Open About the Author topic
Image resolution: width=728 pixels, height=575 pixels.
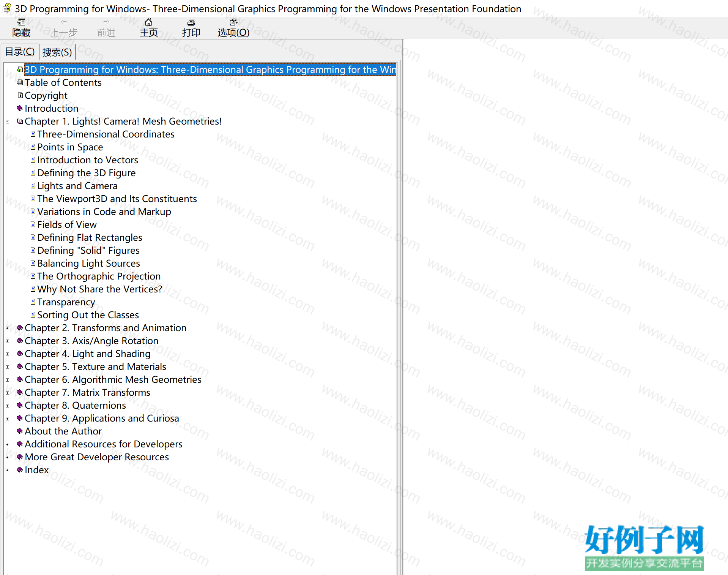(x=63, y=431)
